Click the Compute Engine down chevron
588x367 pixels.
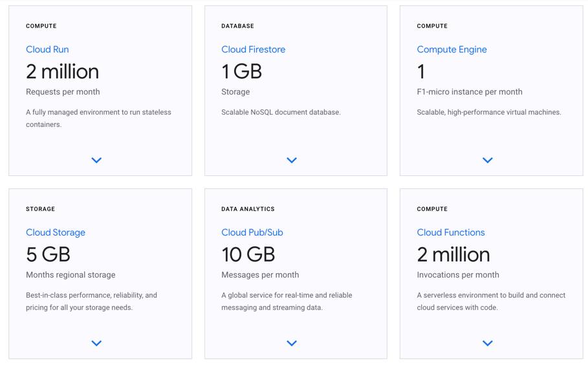pyautogui.click(x=488, y=160)
